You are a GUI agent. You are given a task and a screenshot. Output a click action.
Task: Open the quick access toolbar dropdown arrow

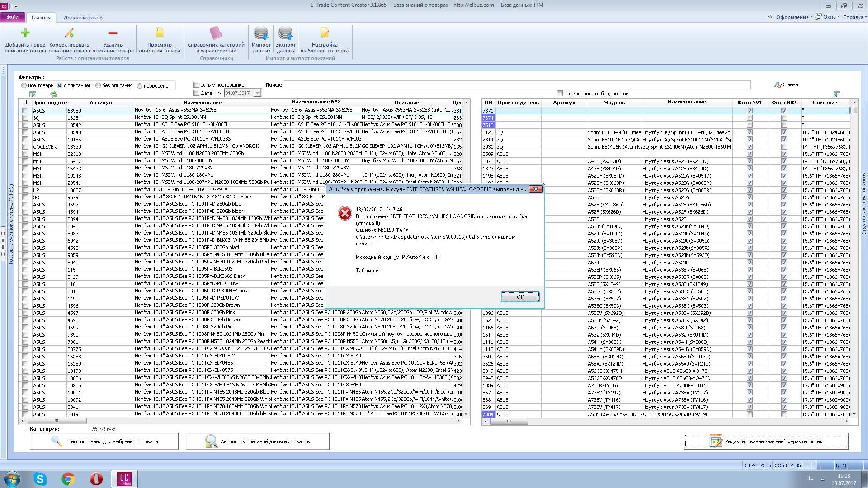(x=16, y=6)
